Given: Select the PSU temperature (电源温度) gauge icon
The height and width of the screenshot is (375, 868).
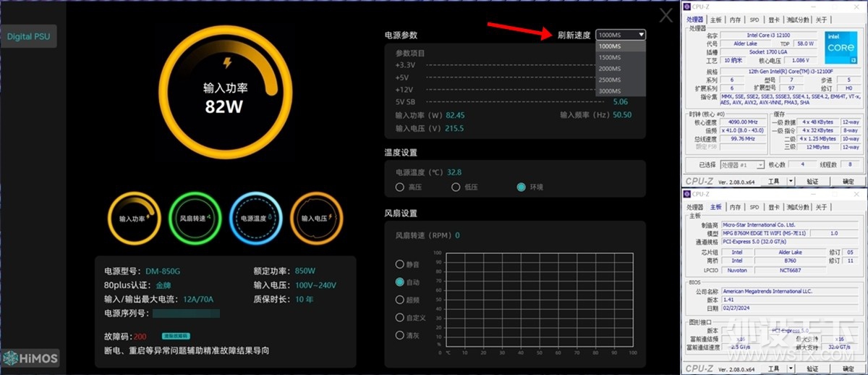Looking at the screenshot, I should click(x=256, y=217).
